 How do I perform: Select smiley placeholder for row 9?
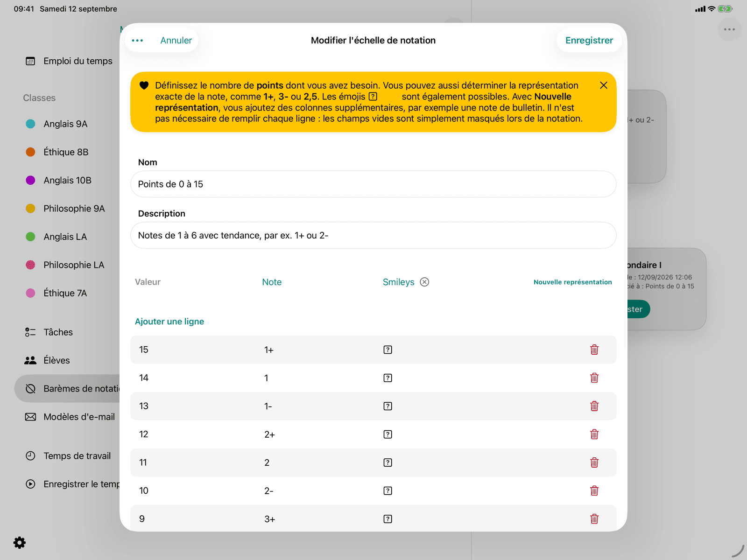click(x=388, y=519)
